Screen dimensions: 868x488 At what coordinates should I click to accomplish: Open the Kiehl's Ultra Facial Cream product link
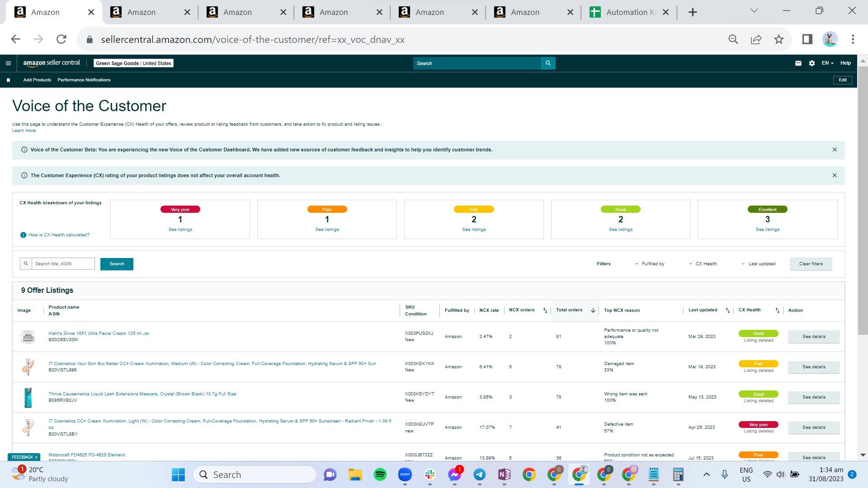pos(99,333)
